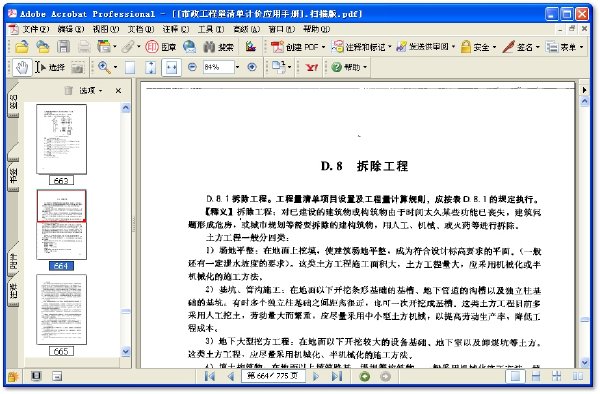Click the 84% zoom input field

coord(217,67)
